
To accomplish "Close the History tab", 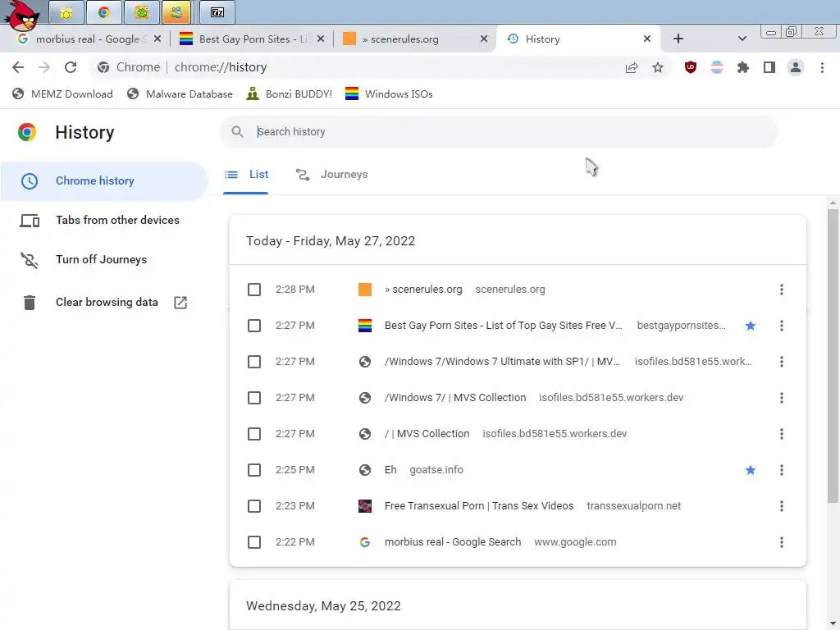I will click(x=647, y=39).
